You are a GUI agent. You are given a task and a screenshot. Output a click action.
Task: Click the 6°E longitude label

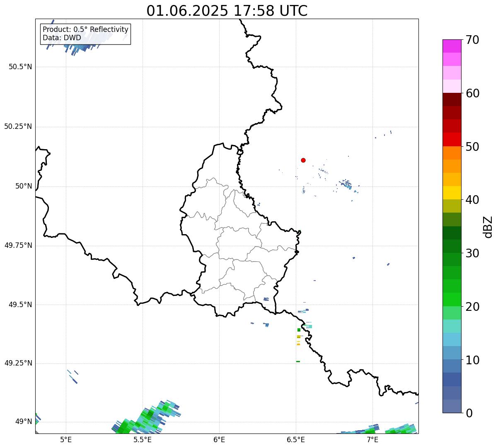click(219, 439)
